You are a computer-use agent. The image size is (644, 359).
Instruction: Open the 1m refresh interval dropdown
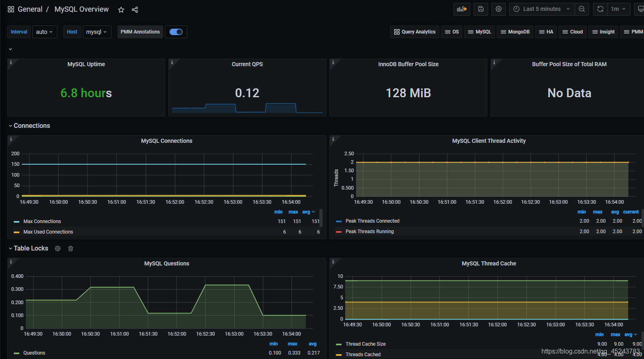pos(619,9)
